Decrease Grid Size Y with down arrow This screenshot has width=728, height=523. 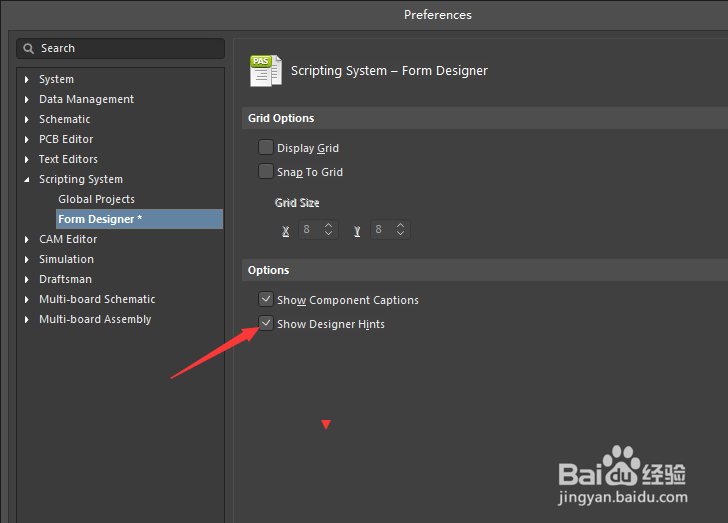coord(400,233)
